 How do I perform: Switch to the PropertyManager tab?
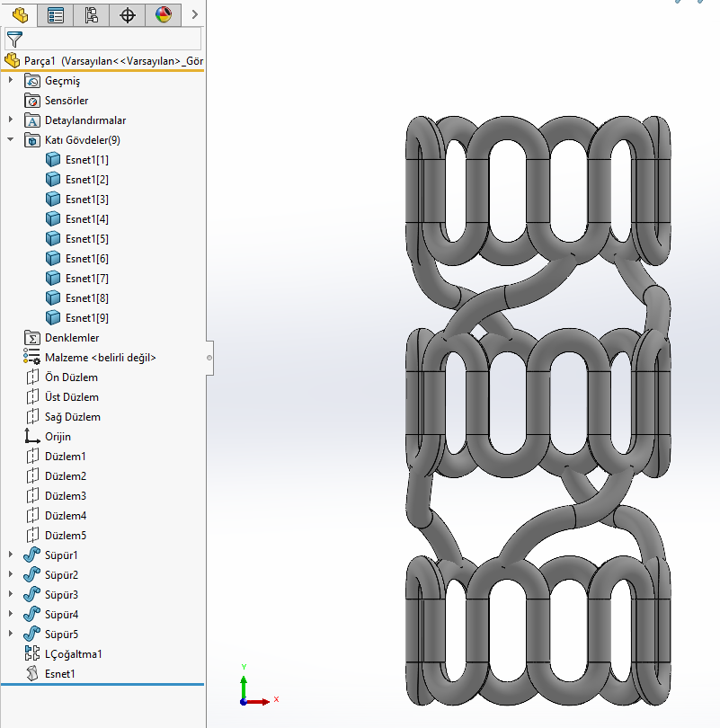coord(55,14)
